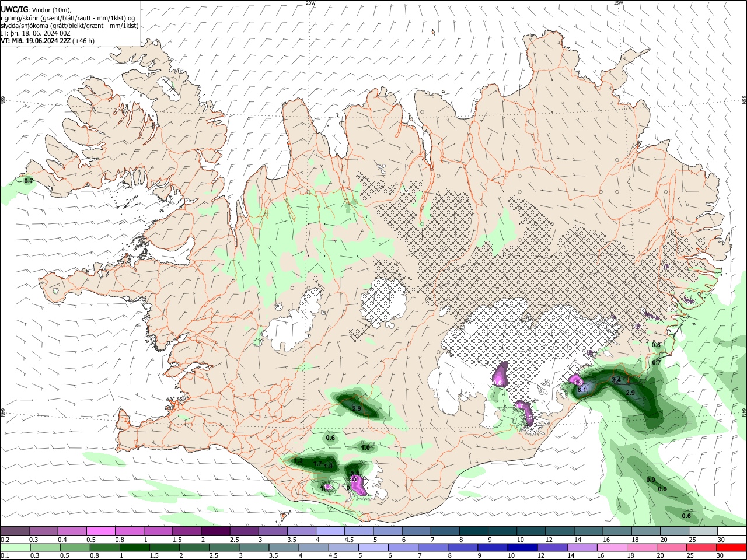Click the '20W' longitude label
This screenshot has width=747, height=560.
(x=310, y=3)
